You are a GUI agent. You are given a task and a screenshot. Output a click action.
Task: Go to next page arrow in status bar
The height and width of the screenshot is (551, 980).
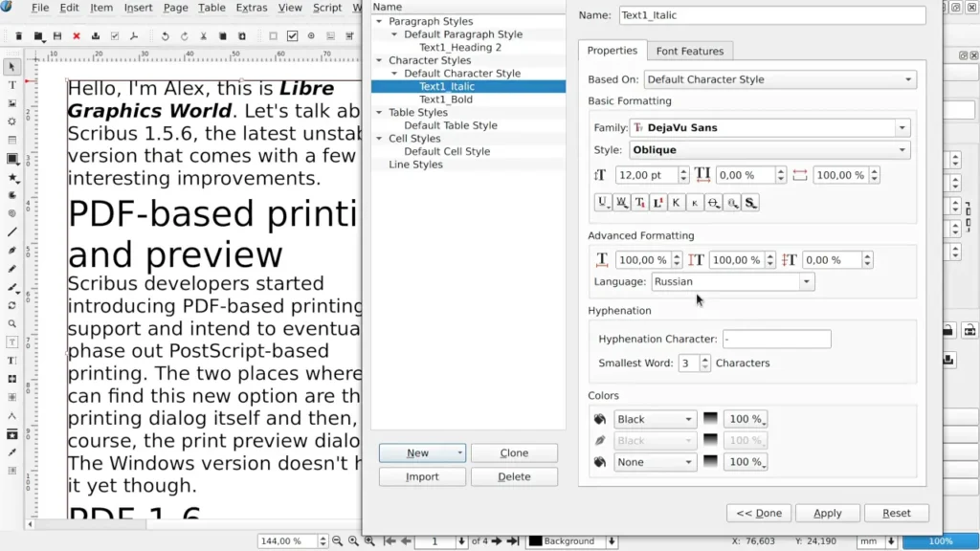coord(497,541)
